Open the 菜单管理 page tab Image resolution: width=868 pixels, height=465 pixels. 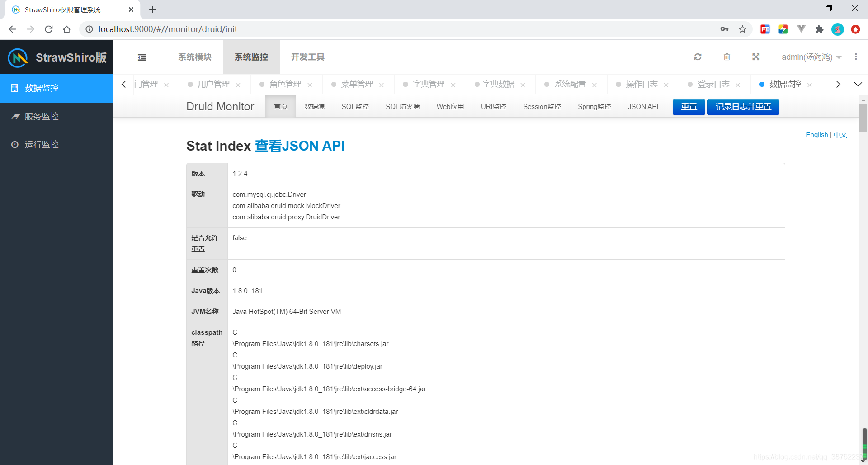357,84
